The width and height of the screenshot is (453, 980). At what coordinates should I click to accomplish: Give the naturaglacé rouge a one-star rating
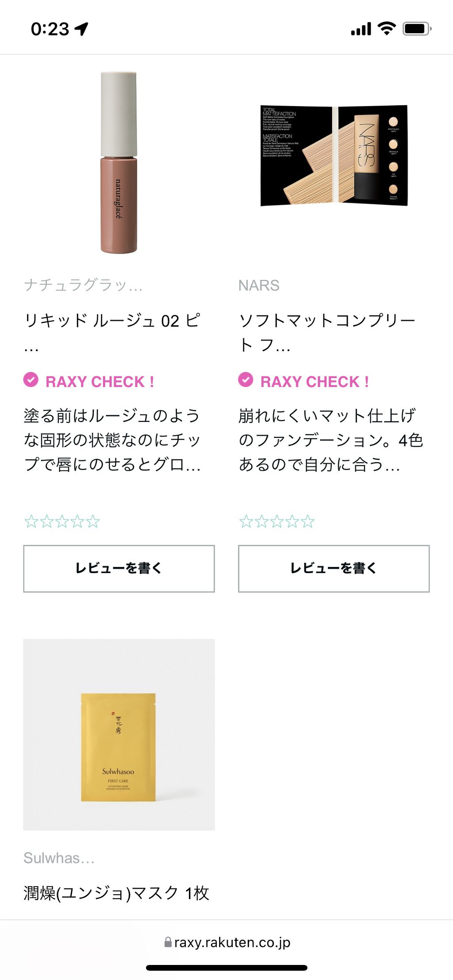(31, 522)
